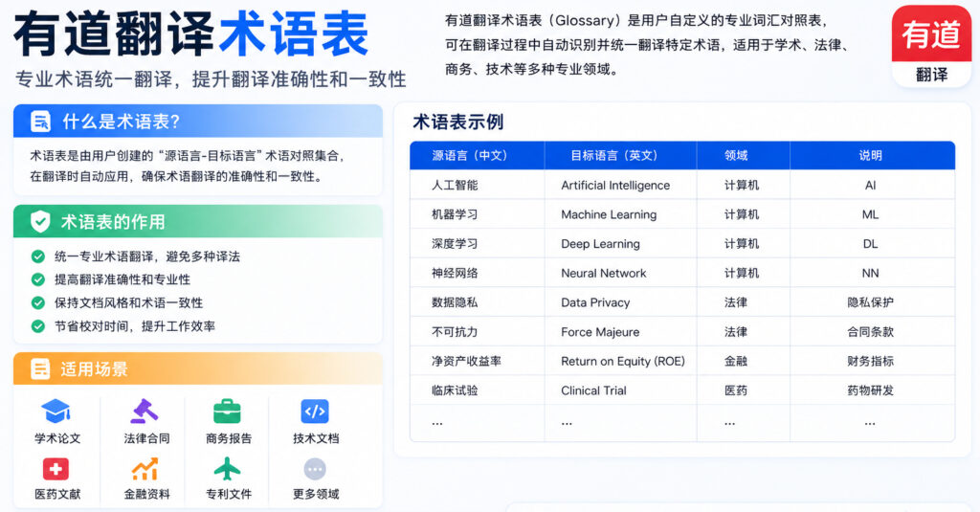The height and width of the screenshot is (512, 980).
Task: Click the 目标语言(英文) column header
Action: pos(620,156)
